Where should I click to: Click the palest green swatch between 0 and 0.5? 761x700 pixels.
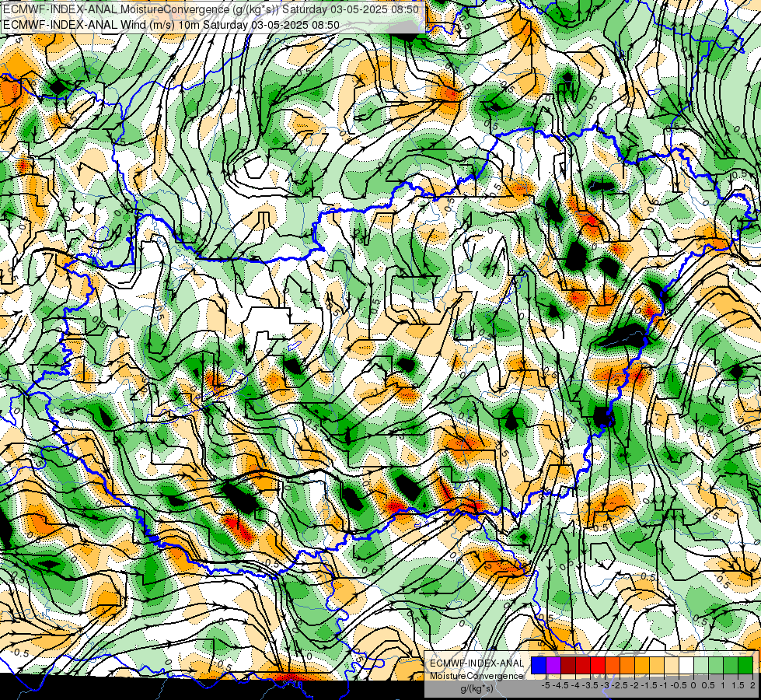click(x=701, y=665)
